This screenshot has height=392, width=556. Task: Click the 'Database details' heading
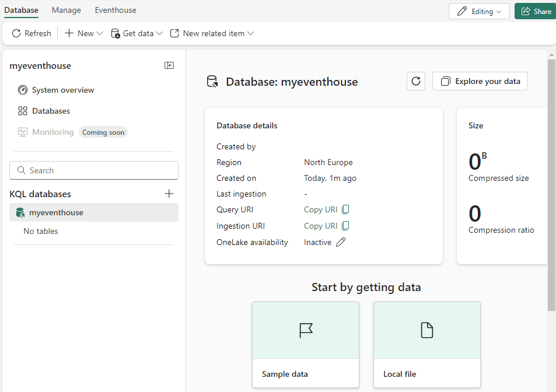247,125
